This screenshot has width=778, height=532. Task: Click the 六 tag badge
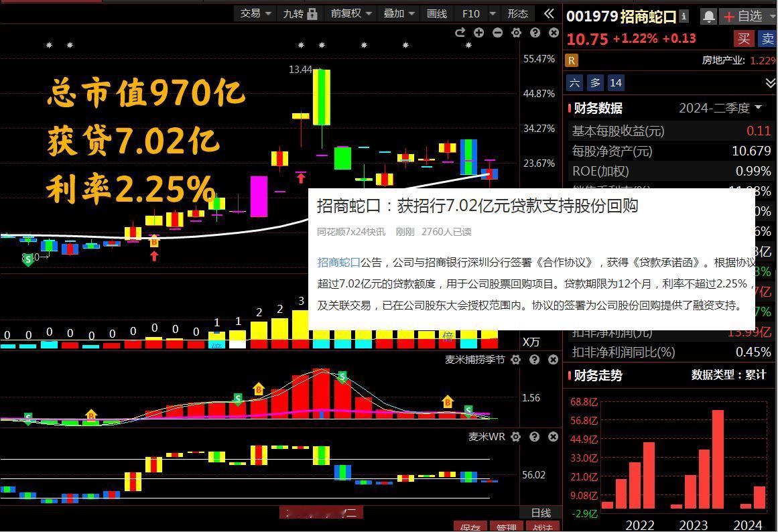point(574,83)
